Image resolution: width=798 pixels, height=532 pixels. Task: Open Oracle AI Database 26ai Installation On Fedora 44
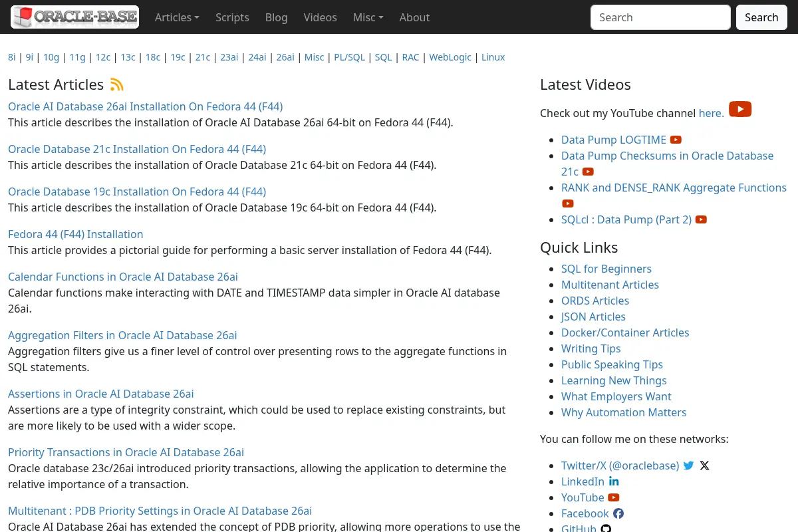[x=146, y=106]
